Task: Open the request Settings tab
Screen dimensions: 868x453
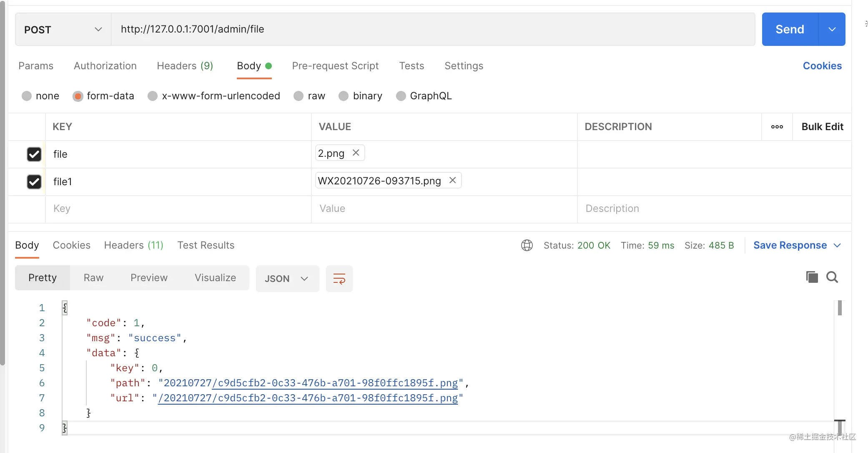Action: 464,66
